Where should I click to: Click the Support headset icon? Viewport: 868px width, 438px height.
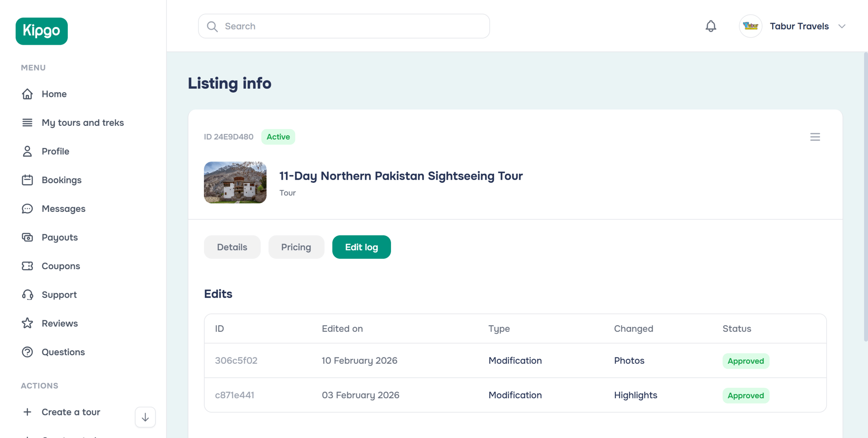click(27, 295)
